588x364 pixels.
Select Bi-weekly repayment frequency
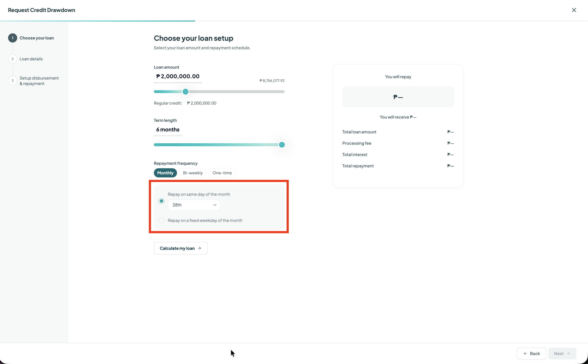coord(193,173)
